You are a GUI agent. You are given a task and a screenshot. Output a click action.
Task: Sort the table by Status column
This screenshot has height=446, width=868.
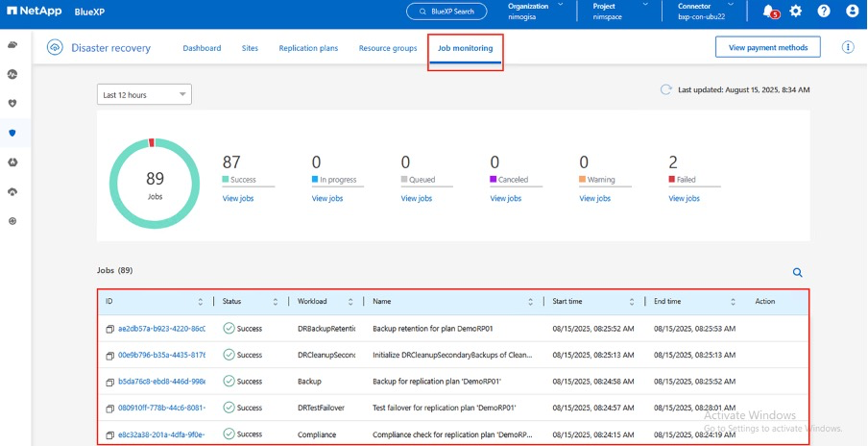(275, 302)
